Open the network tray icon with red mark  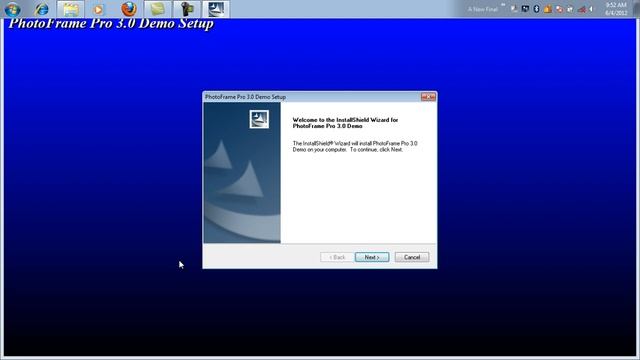(x=582, y=10)
